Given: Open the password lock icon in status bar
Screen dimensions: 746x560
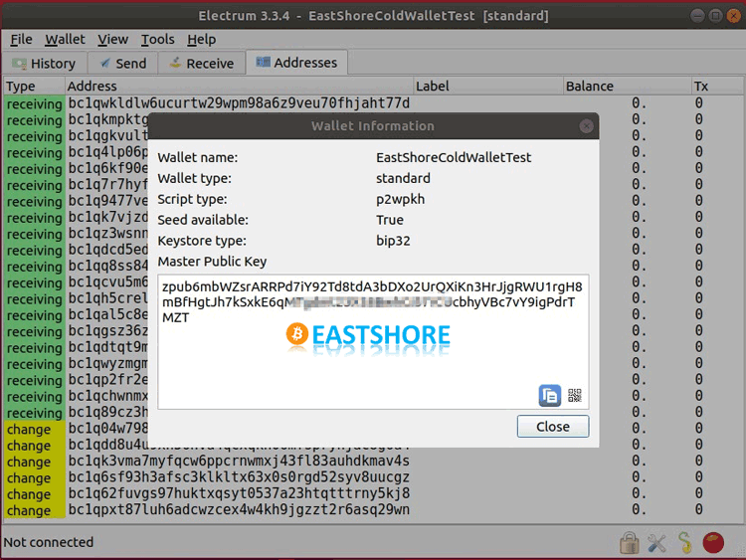Looking at the screenshot, I should (629, 542).
